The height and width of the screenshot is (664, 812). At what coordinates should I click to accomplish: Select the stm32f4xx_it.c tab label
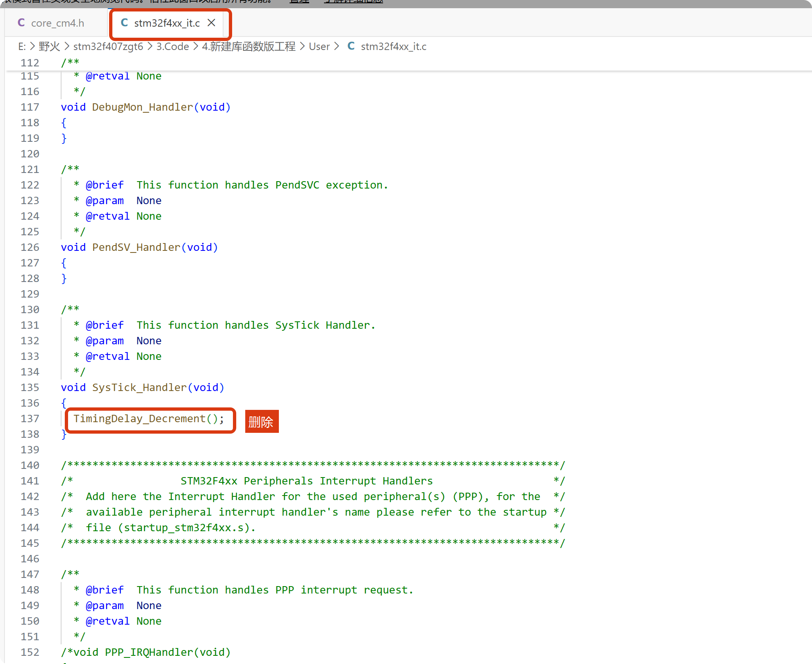(x=167, y=23)
